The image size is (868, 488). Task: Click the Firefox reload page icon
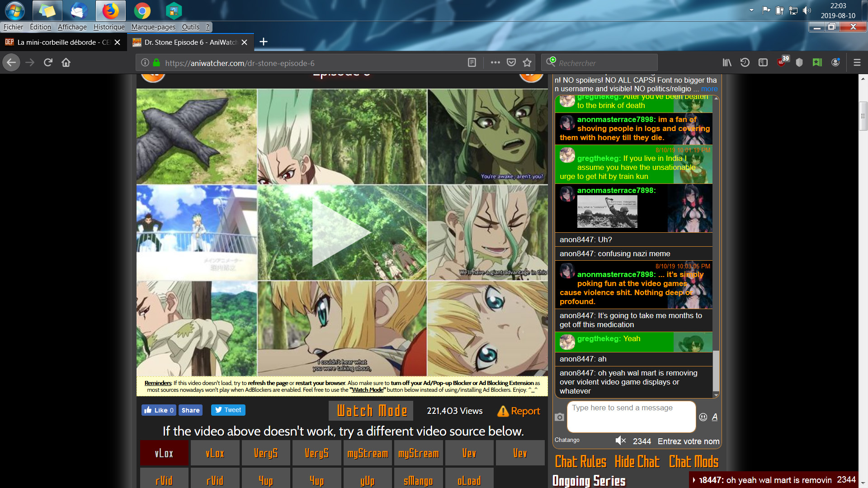48,62
